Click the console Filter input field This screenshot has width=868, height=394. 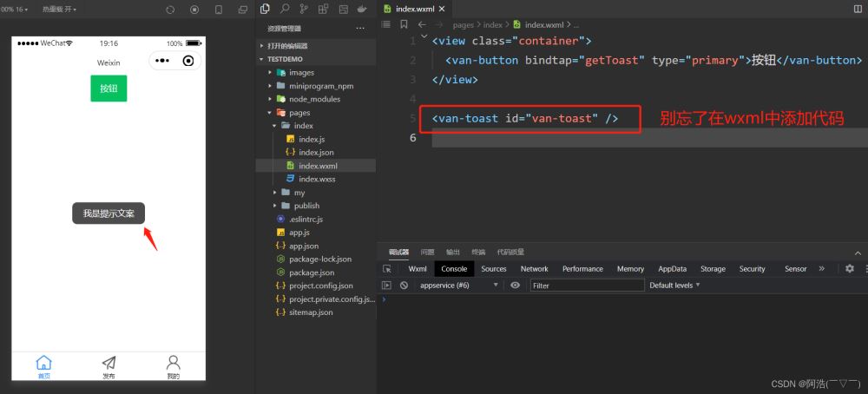click(x=587, y=285)
